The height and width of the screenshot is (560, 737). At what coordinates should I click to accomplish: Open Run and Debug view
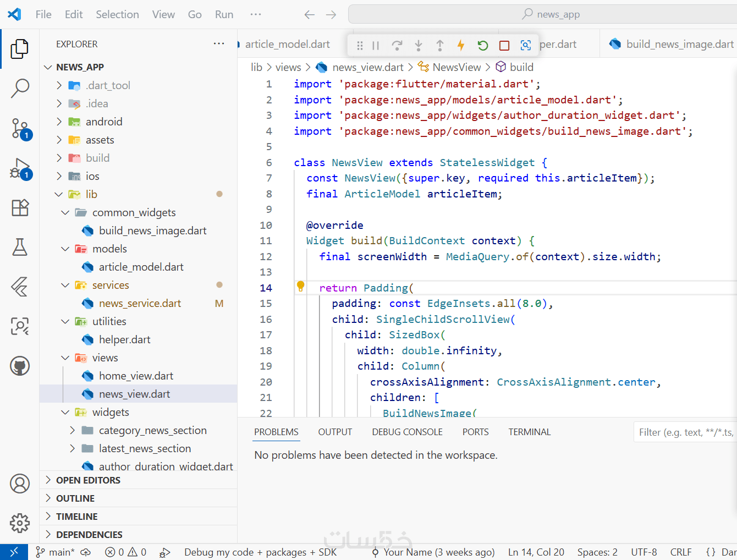click(x=20, y=168)
